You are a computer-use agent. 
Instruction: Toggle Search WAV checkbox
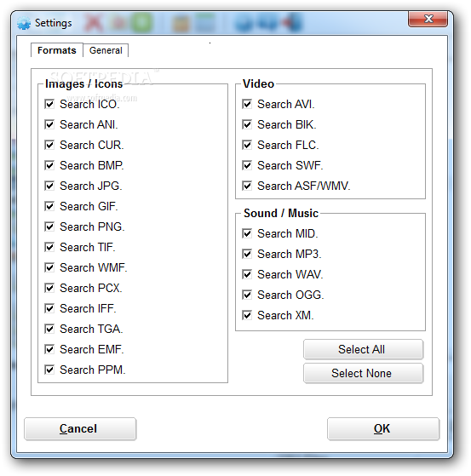(247, 275)
